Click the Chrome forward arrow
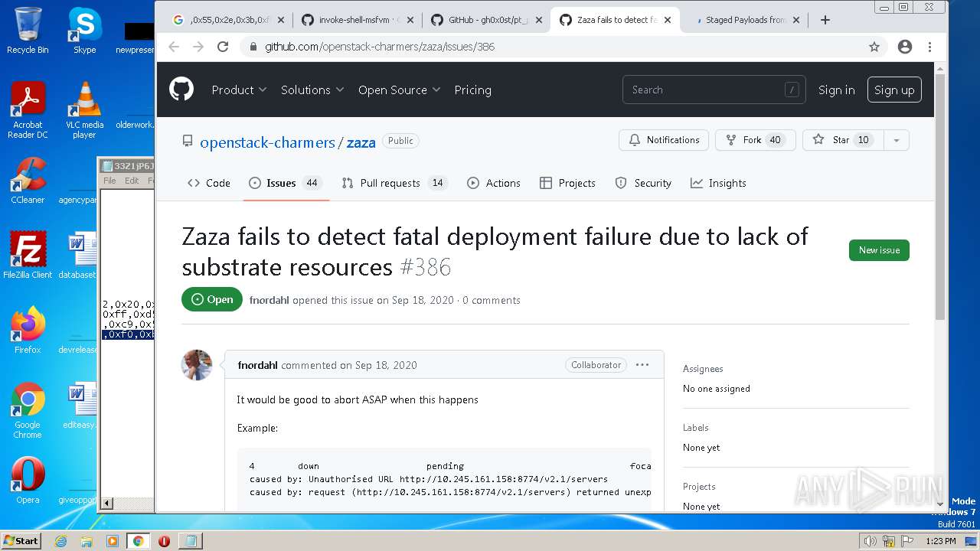This screenshot has height=551, width=980. 198,47
